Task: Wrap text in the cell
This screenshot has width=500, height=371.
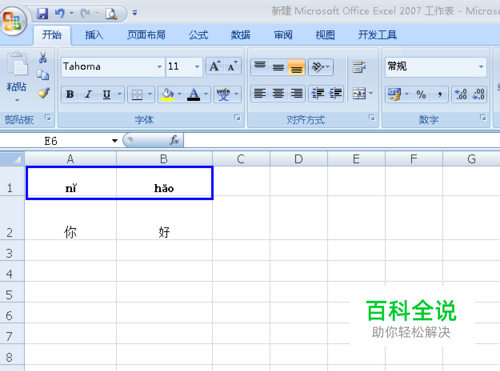Action: pyautogui.click(x=359, y=67)
